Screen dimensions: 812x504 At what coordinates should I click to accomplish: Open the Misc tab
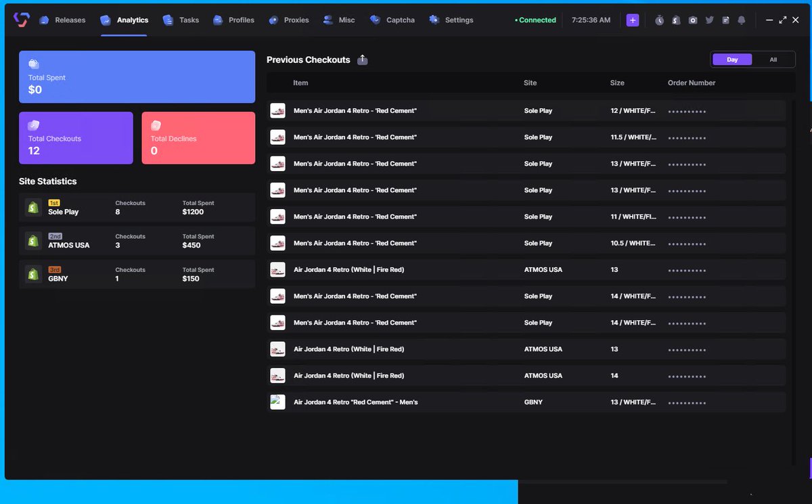point(338,20)
